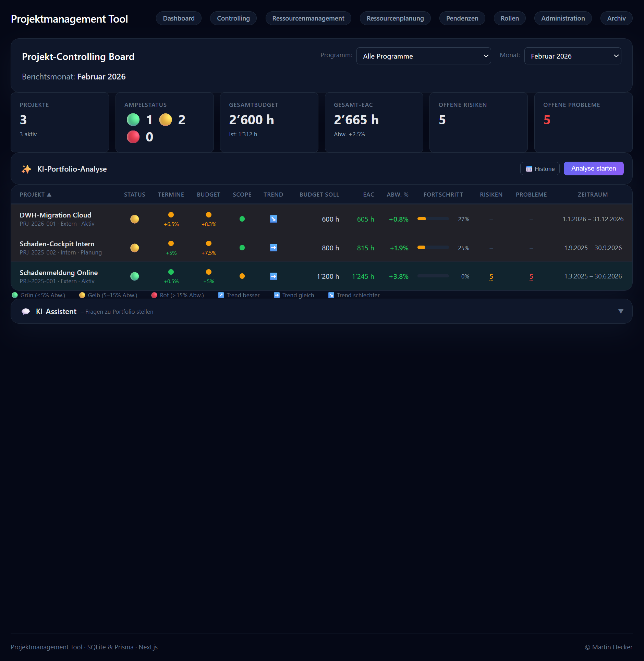Open the Controlling tab
644x661 pixels.
(x=233, y=18)
